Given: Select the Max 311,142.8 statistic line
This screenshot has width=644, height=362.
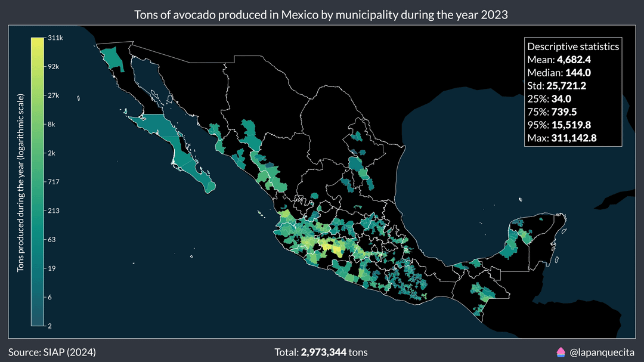Looking at the screenshot, I should point(562,138).
